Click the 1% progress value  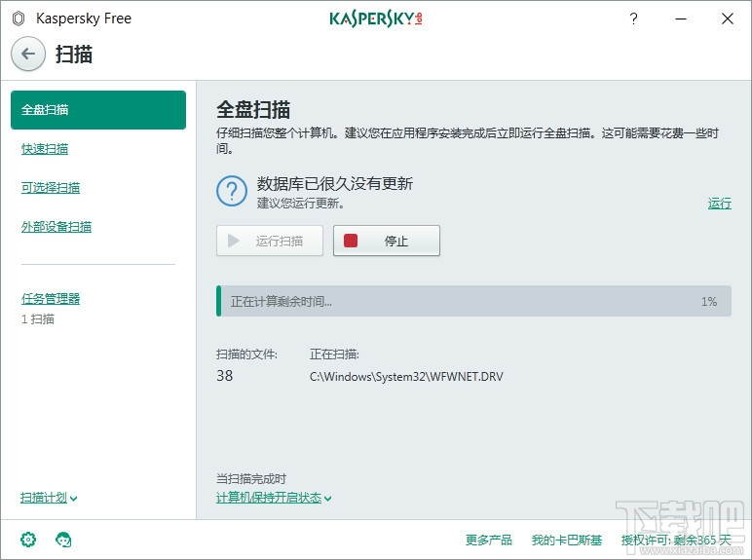pos(709,302)
